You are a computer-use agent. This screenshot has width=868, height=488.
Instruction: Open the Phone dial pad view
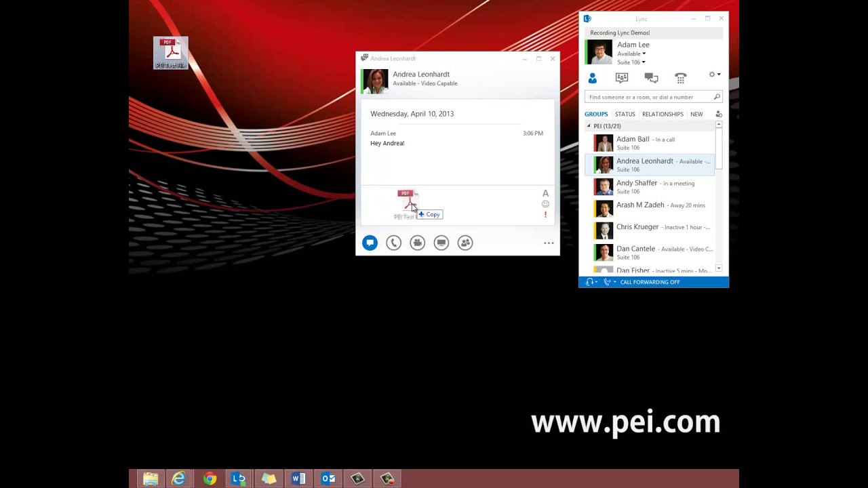click(681, 78)
